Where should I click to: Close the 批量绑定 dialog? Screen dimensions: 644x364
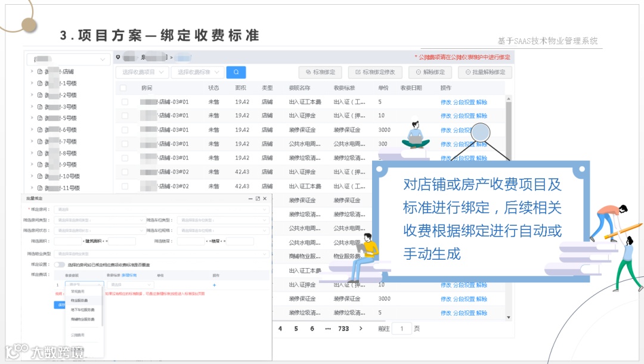pos(265,198)
